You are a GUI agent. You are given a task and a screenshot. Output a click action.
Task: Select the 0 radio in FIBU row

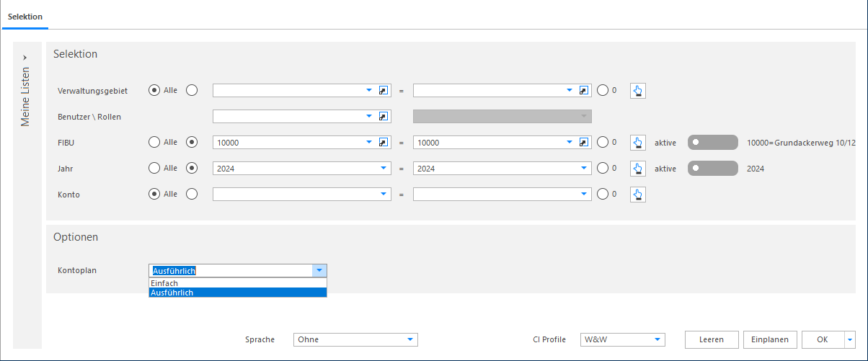pyautogui.click(x=603, y=143)
